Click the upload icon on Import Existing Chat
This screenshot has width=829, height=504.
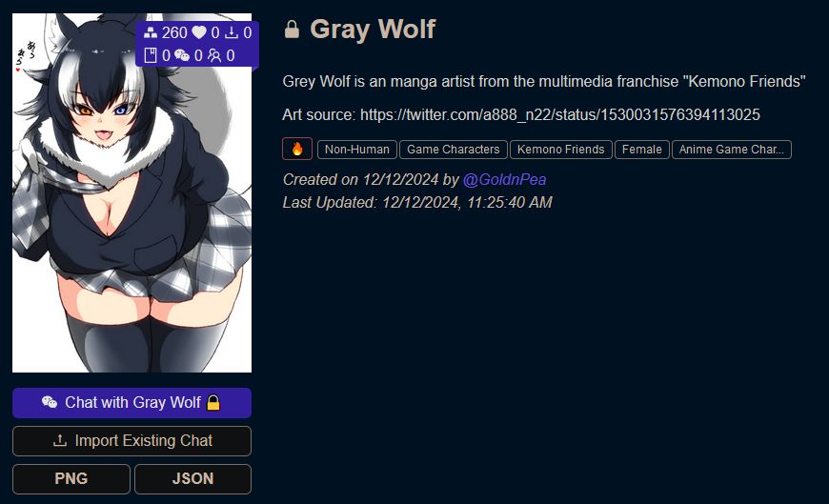[x=60, y=440]
